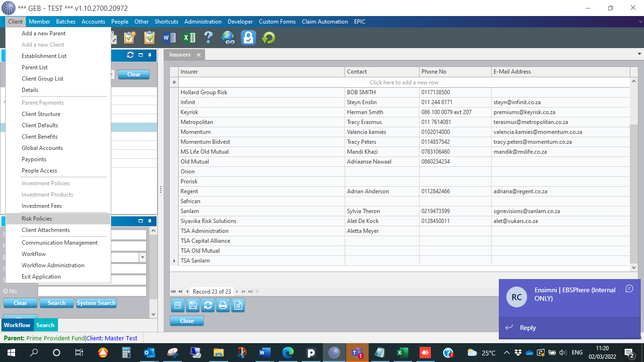Select the Herman Smith contact cell
This screenshot has height=362, width=644.
pyautogui.click(x=382, y=112)
